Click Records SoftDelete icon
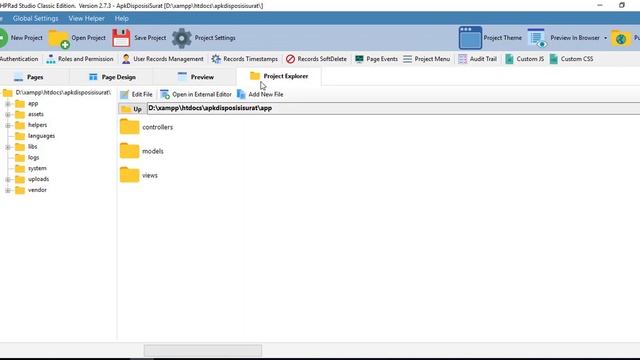Viewport: 640px width, 360px height. (x=290, y=59)
